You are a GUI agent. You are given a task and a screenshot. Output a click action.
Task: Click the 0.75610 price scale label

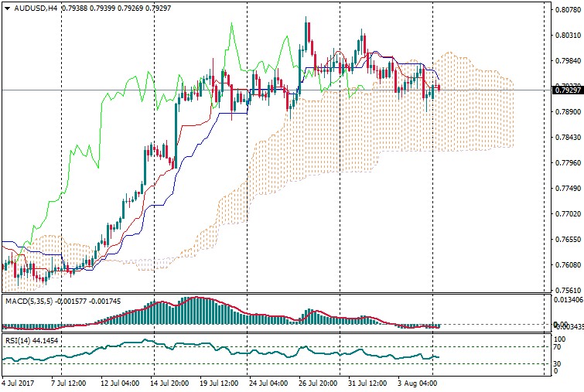pyautogui.click(x=567, y=291)
